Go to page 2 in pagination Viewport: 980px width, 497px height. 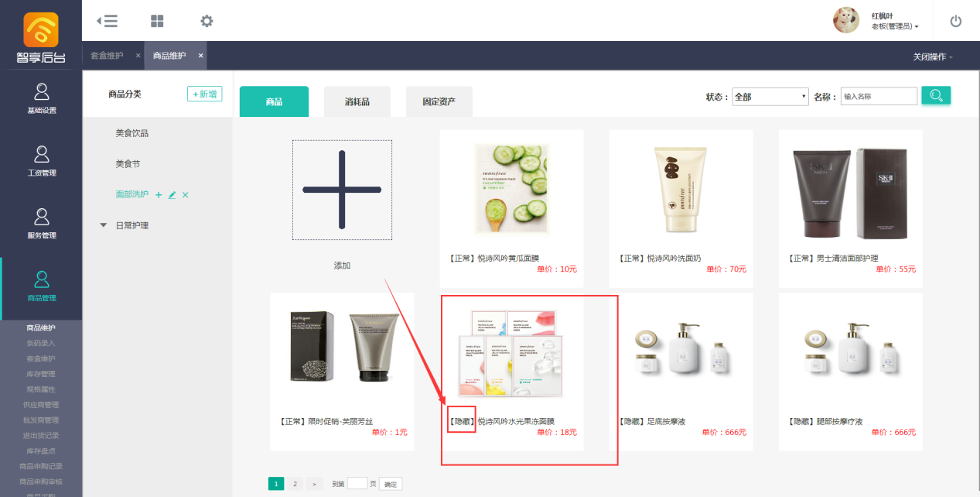tap(295, 484)
